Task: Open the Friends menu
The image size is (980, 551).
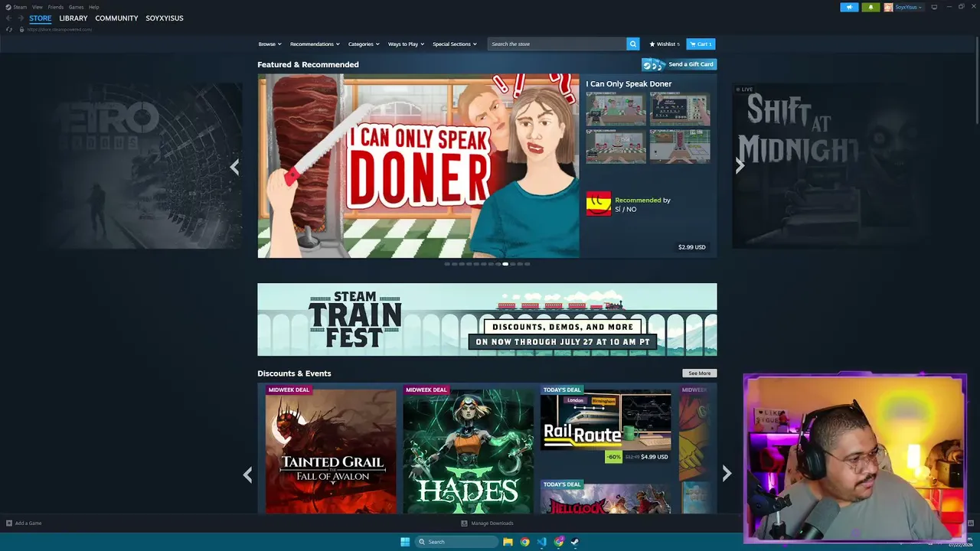Action: (x=56, y=7)
